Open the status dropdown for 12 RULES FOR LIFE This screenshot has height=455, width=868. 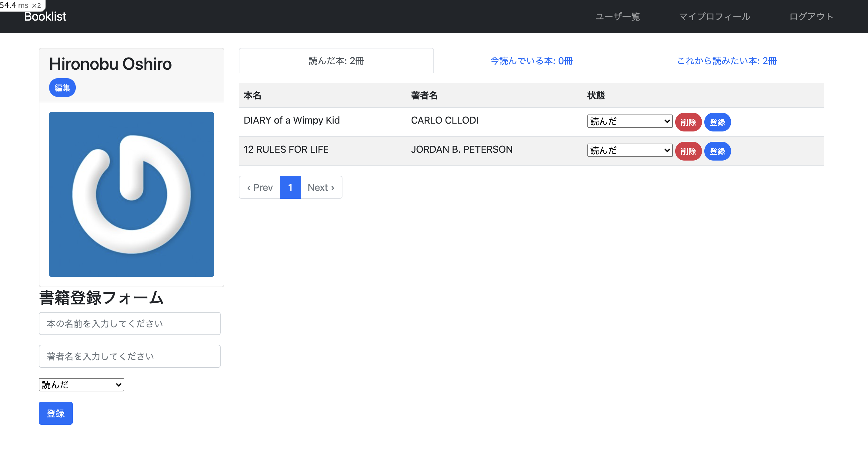629,150
